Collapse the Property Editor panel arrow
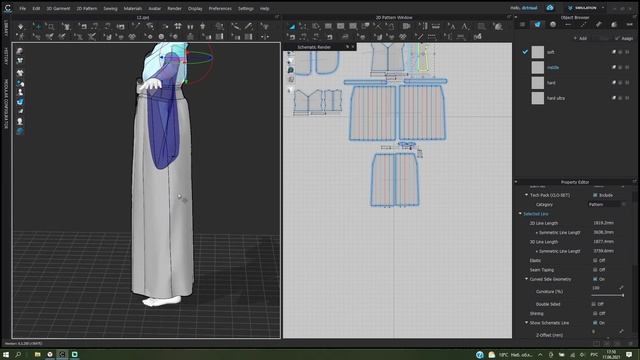The width and height of the screenshot is (640, 360). click(x=516, y=182)
